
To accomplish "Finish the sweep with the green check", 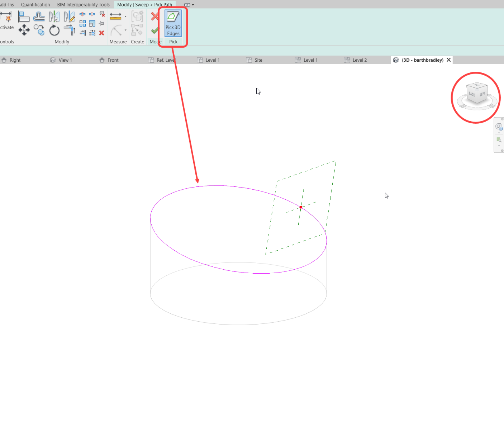I will tap(154, 31).
